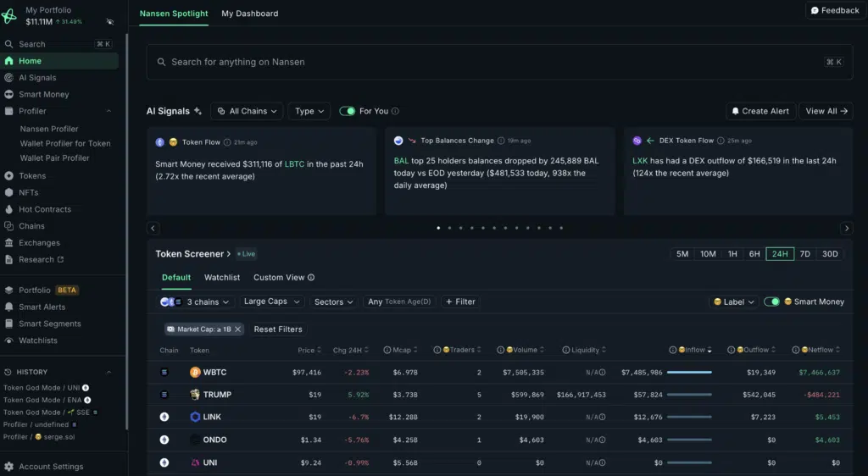Open the 3 chains dropdown
The width and height of the screenshot is (868, 476).
coord(196,302)
